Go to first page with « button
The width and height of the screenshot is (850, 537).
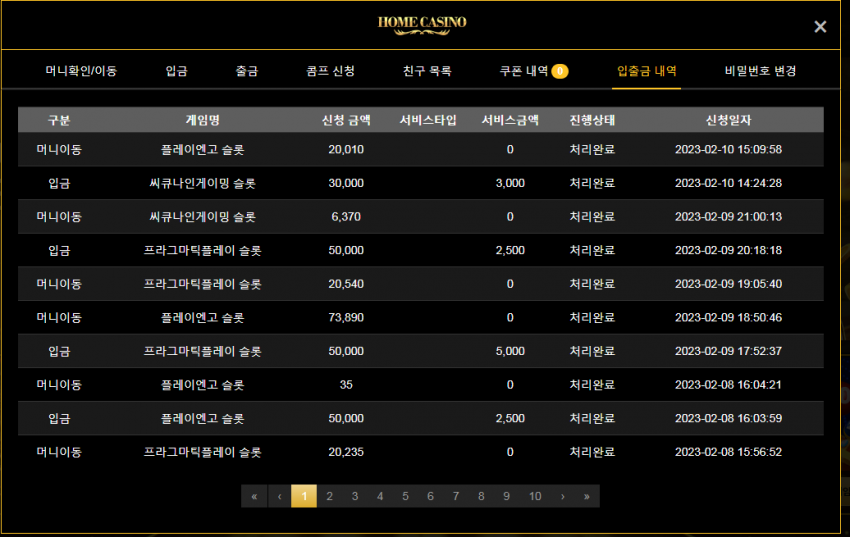tap(254, 496)
